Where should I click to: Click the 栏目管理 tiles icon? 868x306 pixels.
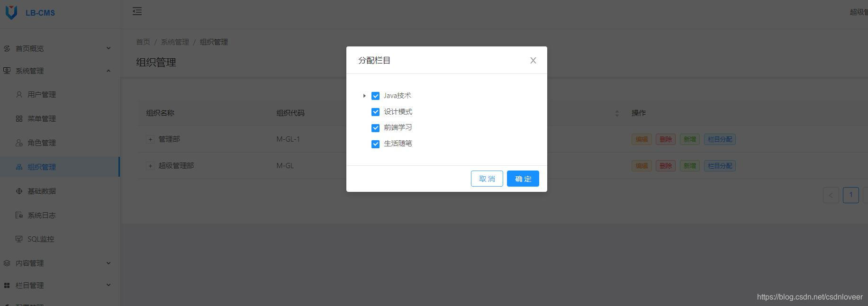[x=7, y=285]
